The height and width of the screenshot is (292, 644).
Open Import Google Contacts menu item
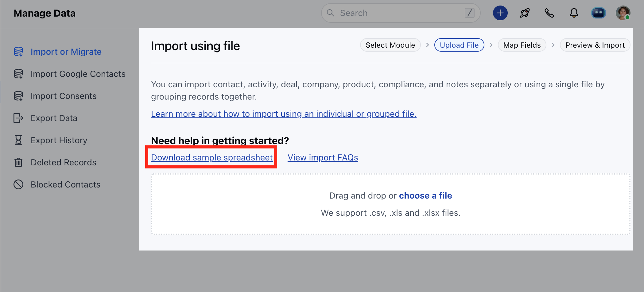pos(78,74)
